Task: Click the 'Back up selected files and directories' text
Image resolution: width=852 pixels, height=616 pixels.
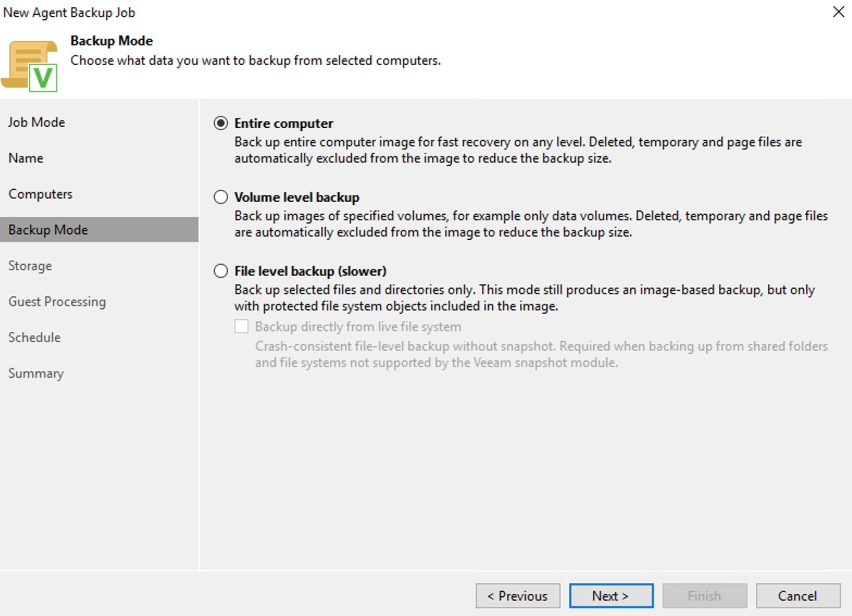Action: 525,298
